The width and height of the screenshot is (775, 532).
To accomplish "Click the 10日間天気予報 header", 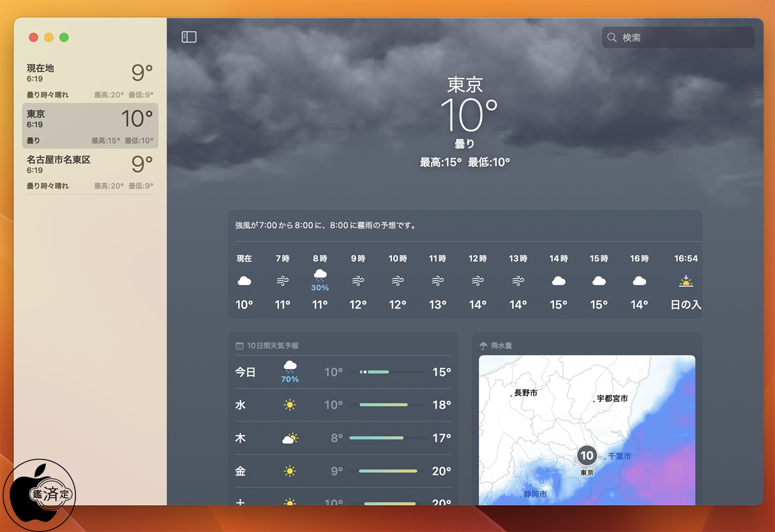I will (x=272, y=346).
